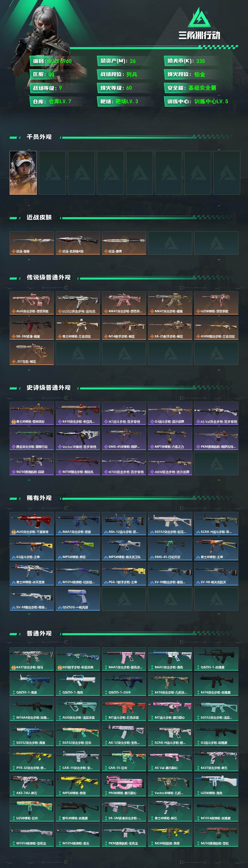
Task: Choose the QSZ92G pistol skin
Action: click(78, 599)
